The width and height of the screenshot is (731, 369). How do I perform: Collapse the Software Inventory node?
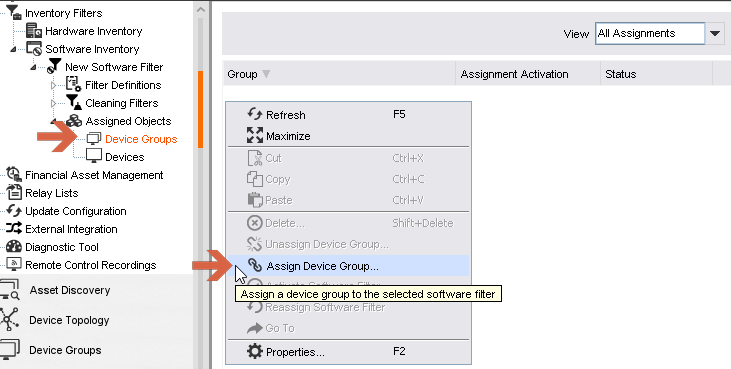[13, 49]
